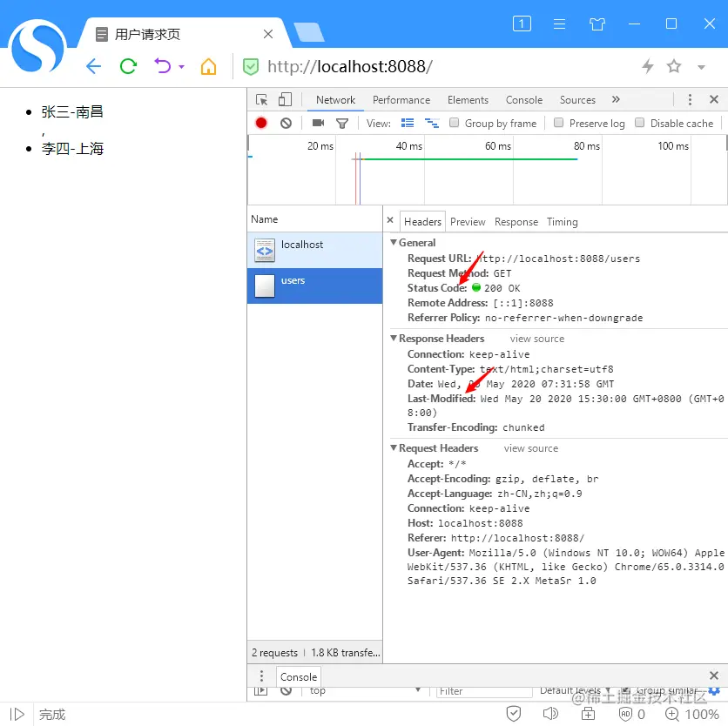
Task: Switch to the Performance tab
Action: click(401, 100)
